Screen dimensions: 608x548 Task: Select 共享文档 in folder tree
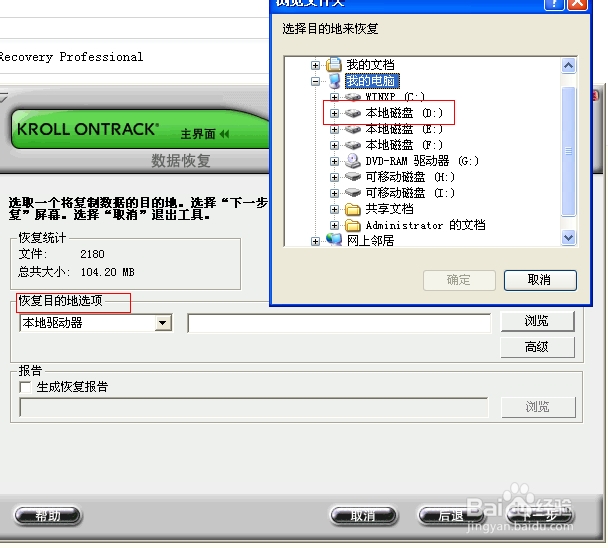(389, 209)
